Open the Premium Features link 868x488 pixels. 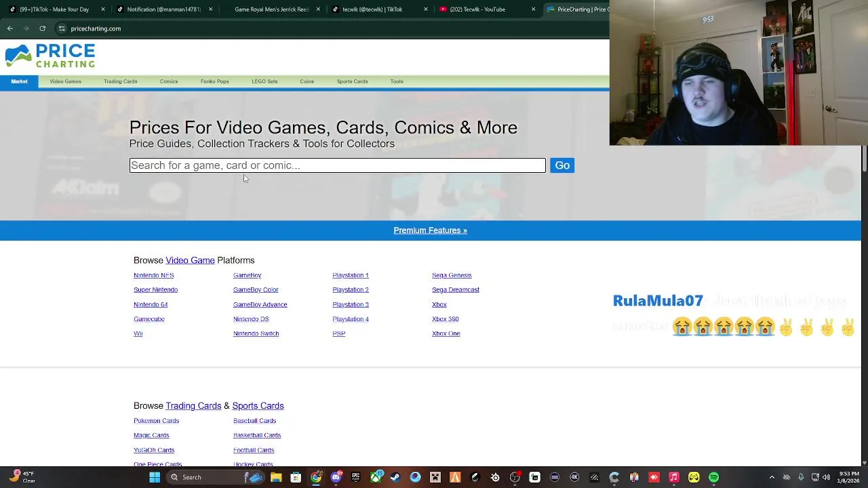click(430, 230)
